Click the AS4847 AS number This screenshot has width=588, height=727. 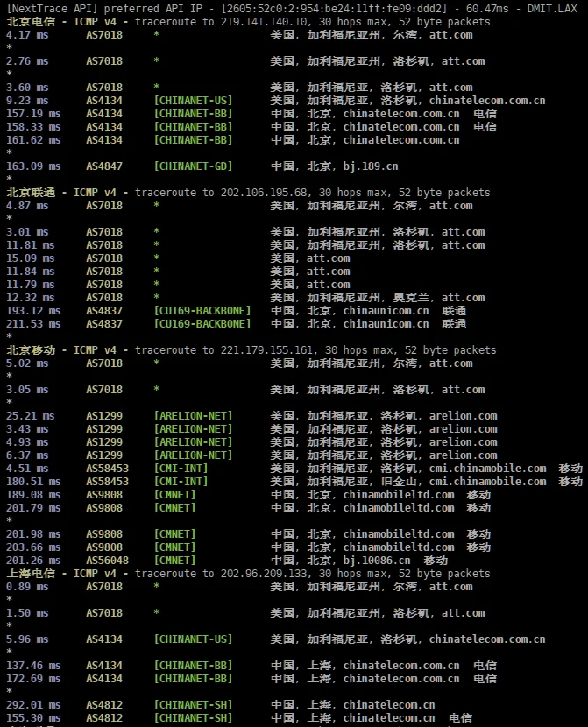pyautogui.click(x=104, y=166)
